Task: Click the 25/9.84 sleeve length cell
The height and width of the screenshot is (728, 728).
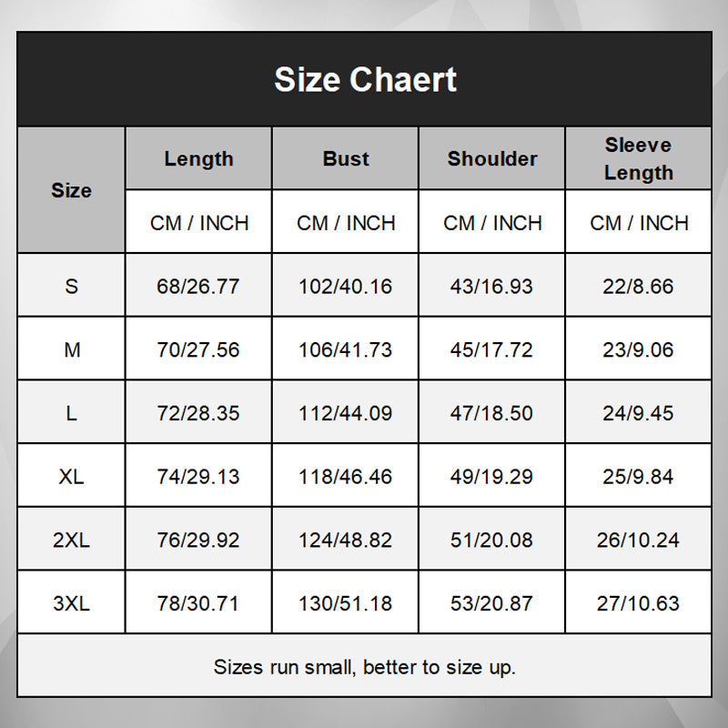Action: point(639,476)
